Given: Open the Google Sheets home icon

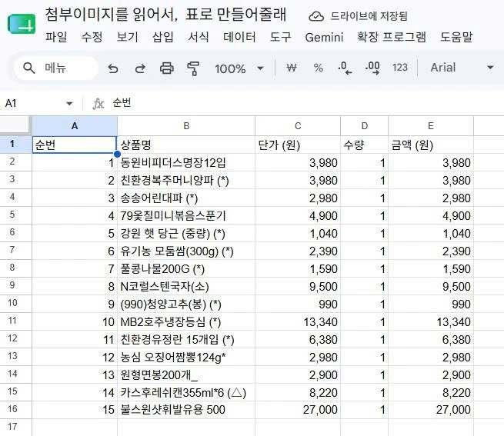Looking at the screenshot, I should (22, 24).
